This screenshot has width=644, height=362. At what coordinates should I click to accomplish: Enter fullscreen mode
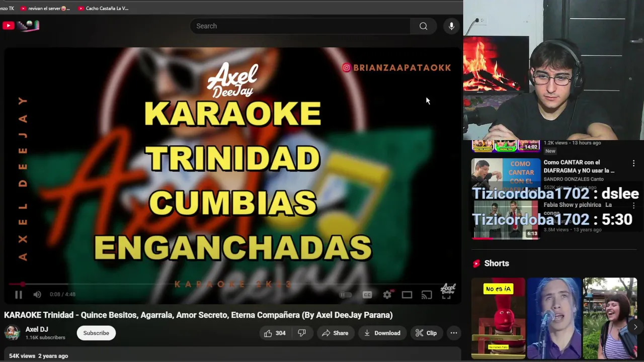click(x=446, y=295)
